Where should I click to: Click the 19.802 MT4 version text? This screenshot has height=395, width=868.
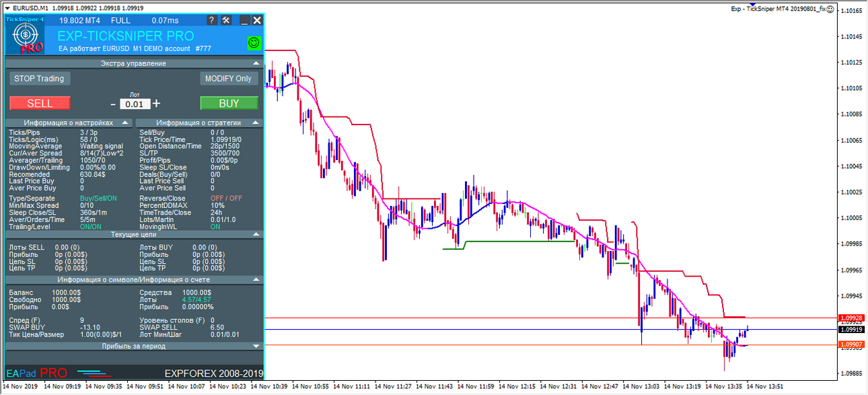coord(81,21)
